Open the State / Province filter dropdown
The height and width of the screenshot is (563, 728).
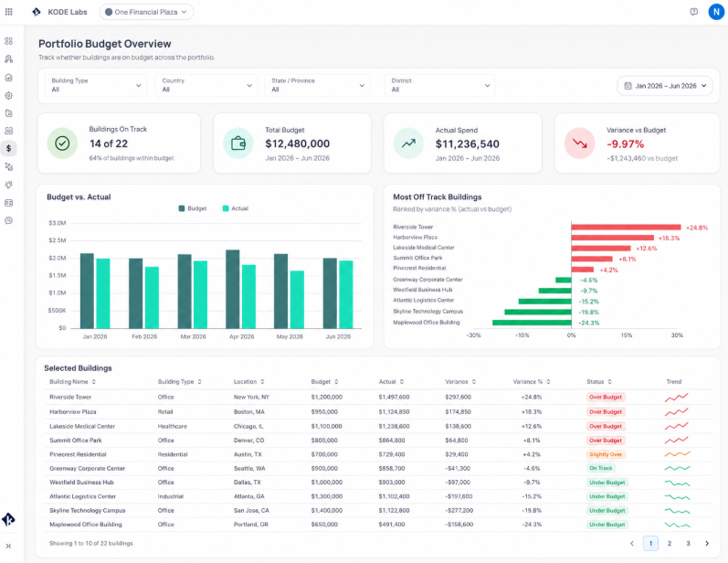click(x=317, y=86)
